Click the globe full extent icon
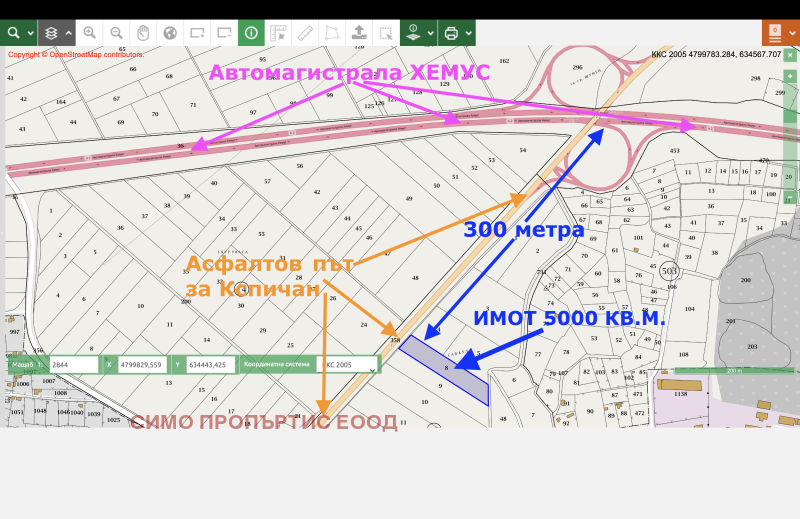800x519 pixels. (x=170, y=33)
